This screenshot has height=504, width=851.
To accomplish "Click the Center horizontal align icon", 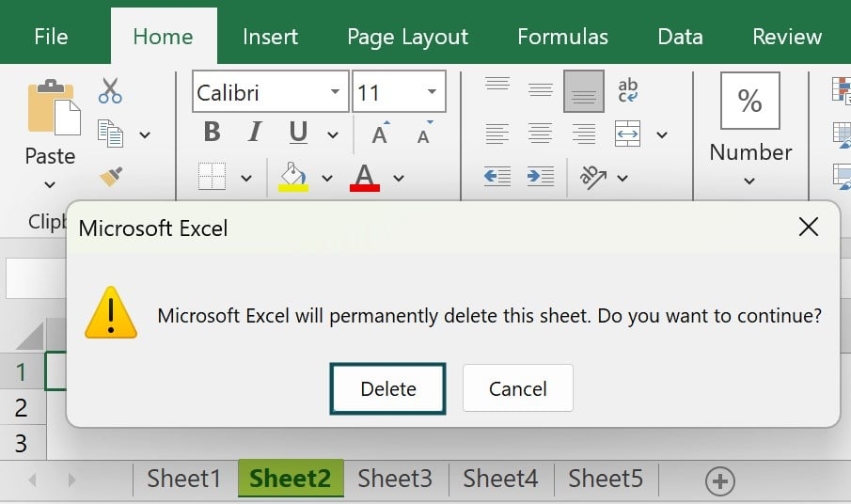I will pos(540,134).
